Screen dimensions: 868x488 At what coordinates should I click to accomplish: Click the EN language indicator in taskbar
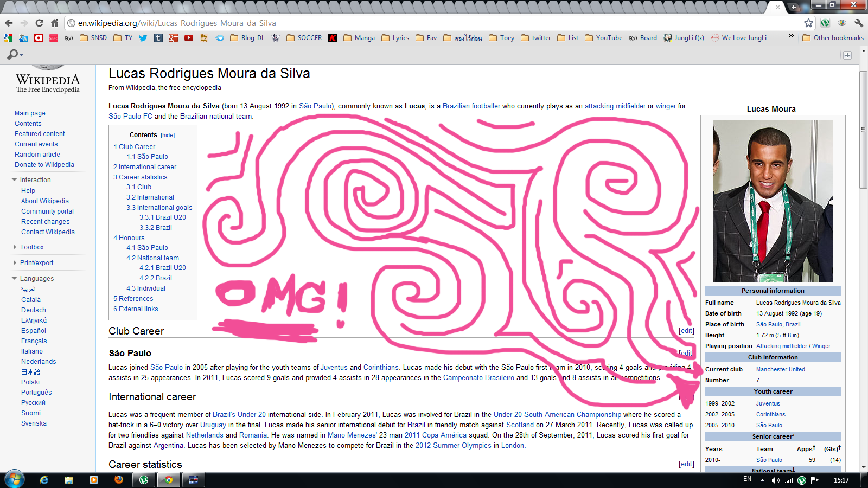coord(747,479)
